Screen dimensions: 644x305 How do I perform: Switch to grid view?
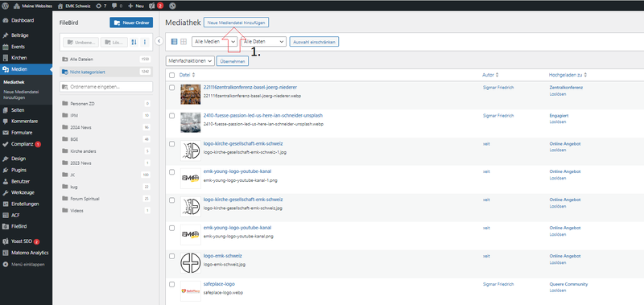[x=184, y=42]
